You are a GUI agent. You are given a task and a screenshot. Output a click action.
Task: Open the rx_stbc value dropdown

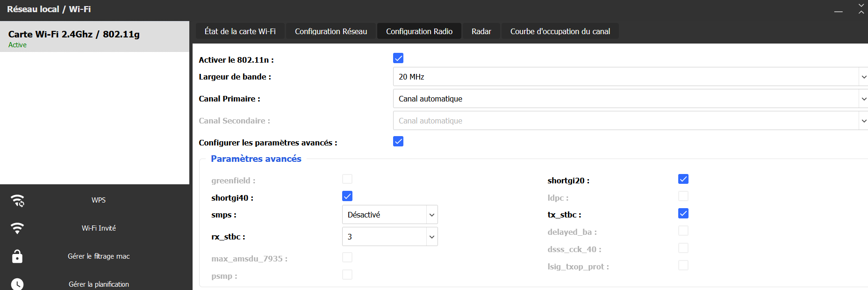tap(390, 237)
